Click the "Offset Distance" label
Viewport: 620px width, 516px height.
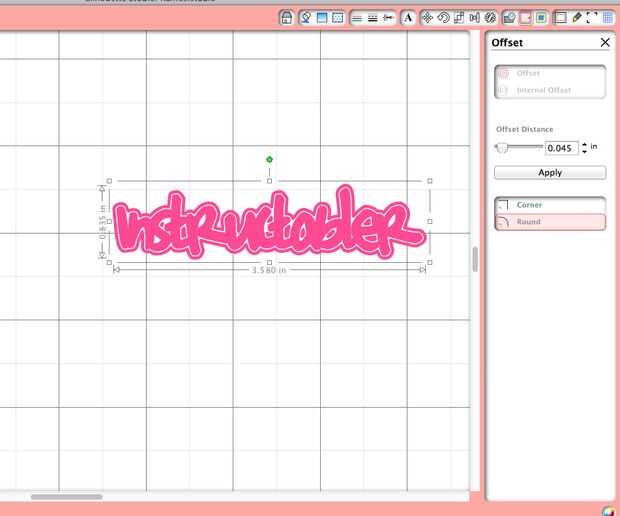524,129
